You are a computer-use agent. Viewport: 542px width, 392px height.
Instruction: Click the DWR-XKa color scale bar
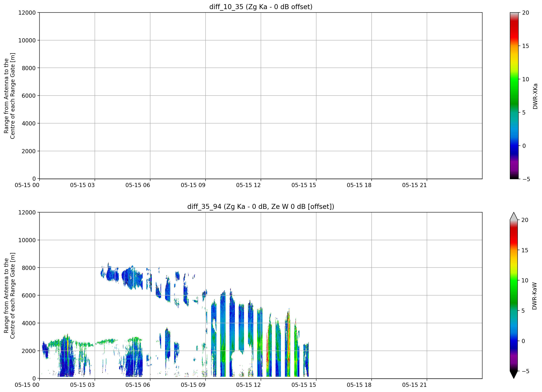tap(514, 96)
